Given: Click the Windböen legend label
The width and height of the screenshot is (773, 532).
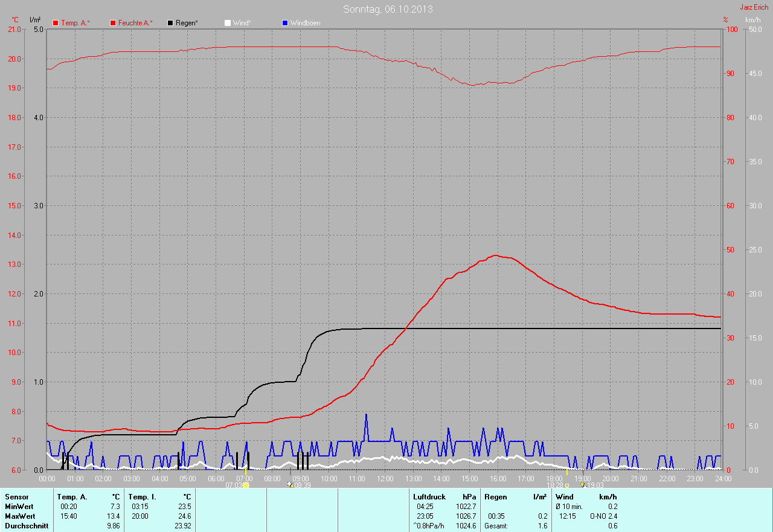Looking at the screenshot, I should (x=305, y=23).
